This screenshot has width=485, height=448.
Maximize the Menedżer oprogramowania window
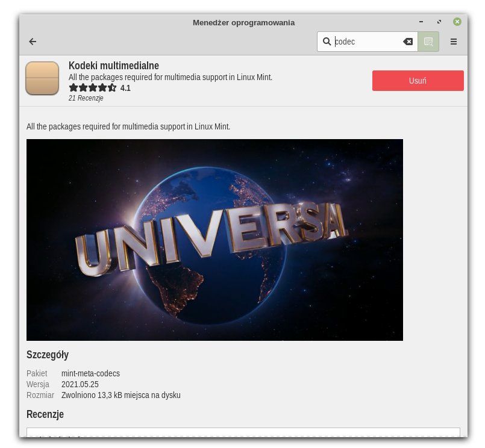point(439,22)
